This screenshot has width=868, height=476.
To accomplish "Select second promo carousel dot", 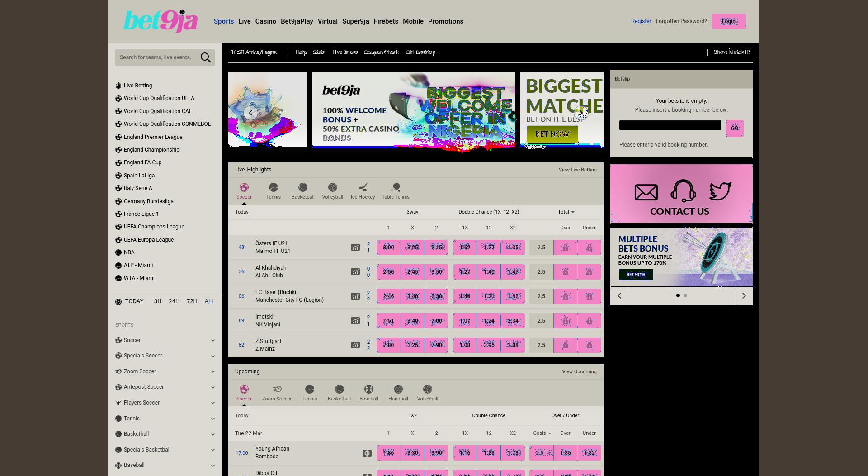I will pyautogui.click(x=685, y=295).
